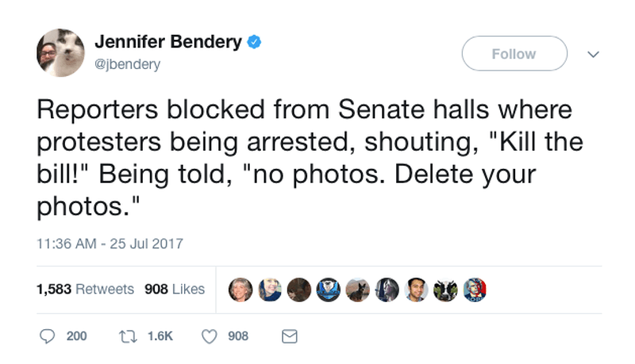This screenshot has width=635, height=364.
Task: Open the @jbendery handle link
Action: pos(127,64)
